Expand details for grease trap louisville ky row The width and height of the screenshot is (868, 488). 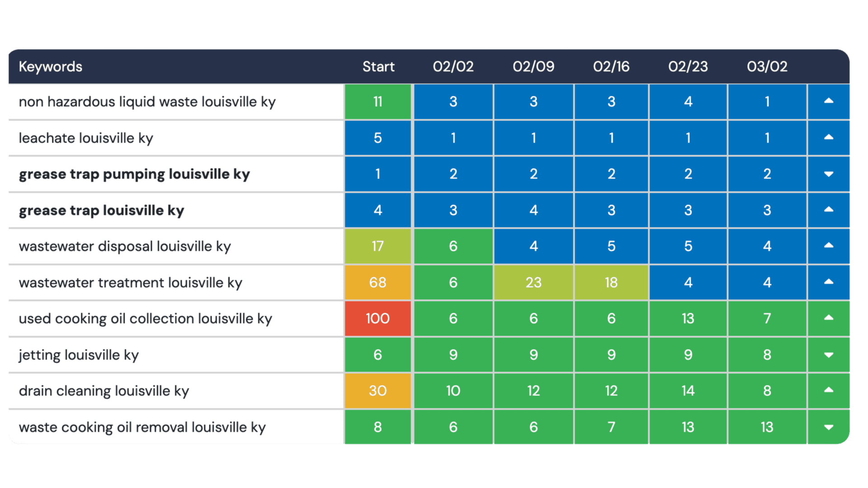coord(829,210)
